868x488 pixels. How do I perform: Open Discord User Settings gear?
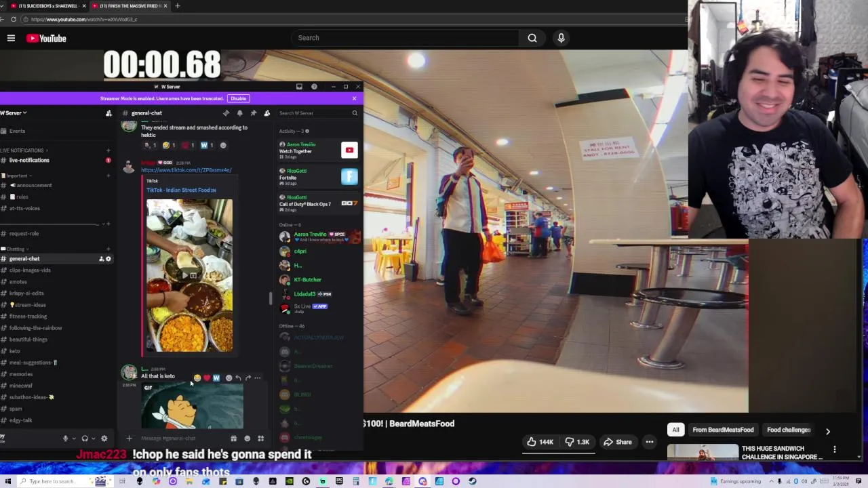pyautogui.click(x=104, y=439)
